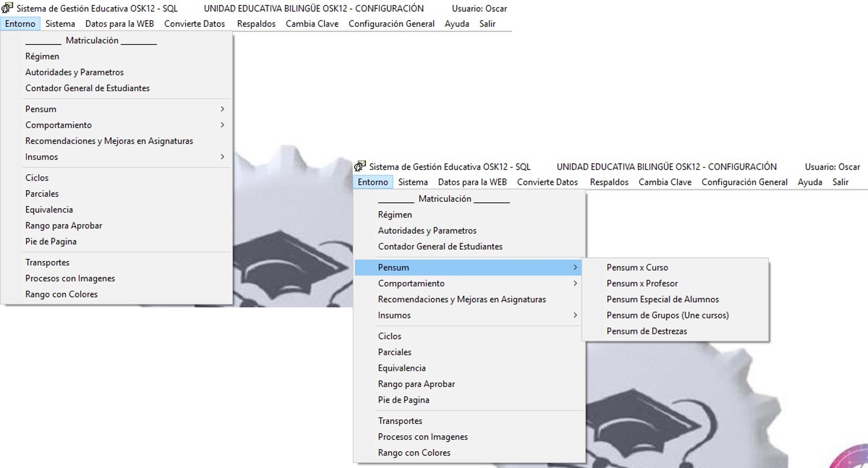Viewport: 868px width, 468px height.
Task: Open Configuración General in upper-left menu bar
Action: [391, 24]
